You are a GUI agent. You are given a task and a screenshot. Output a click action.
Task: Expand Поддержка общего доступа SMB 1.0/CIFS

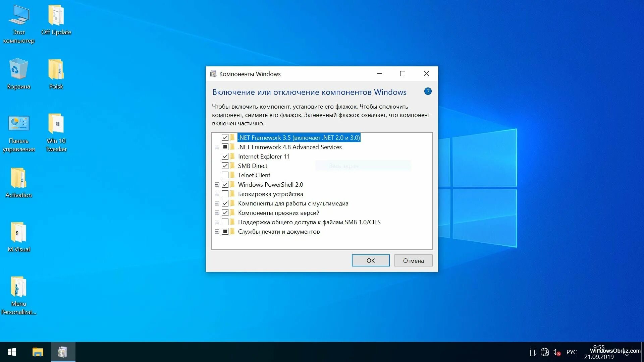pos(217,222)
